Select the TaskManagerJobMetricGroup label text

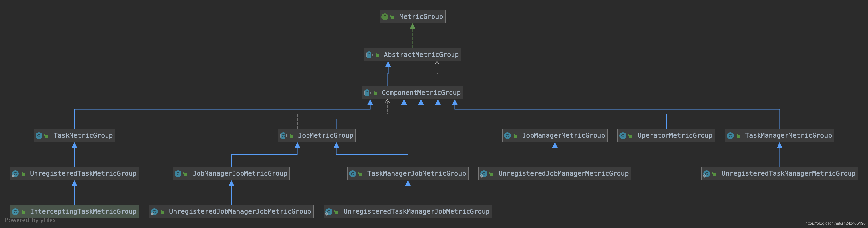coord(416,174)
